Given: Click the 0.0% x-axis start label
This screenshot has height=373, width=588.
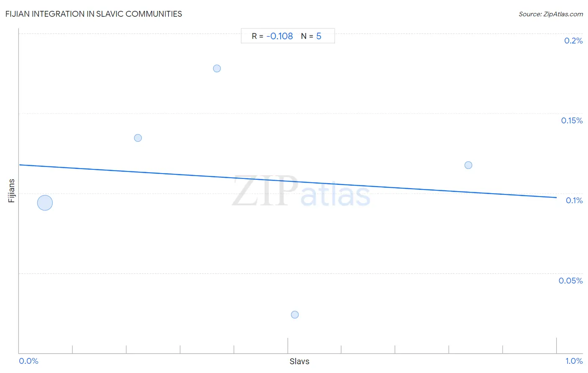Looking at the screenshot, I should point(28,361).
